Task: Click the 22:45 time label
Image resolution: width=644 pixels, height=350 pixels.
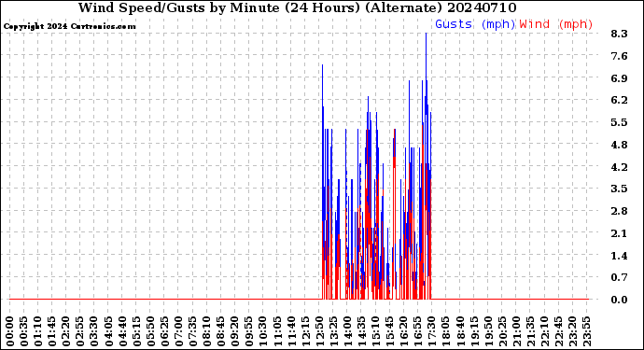Action: click(x=558, y=331)
